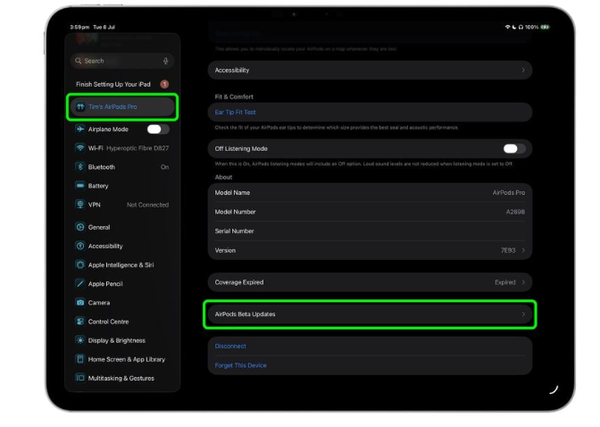The height and width of the screenshot is (427, 600).
Task: Open Coverage Expired chevron
Action: point(523,282)
